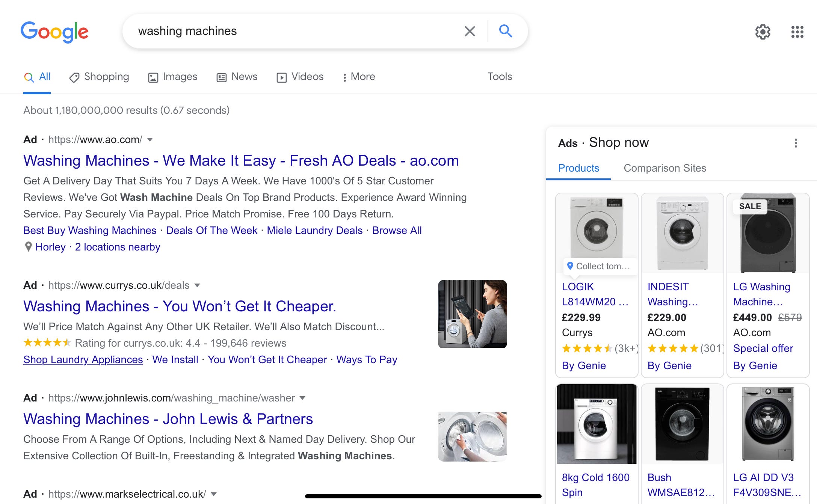817x504 pixels.
Task: Open the Bush WMSAE812 product title
Action: point(681,485)
